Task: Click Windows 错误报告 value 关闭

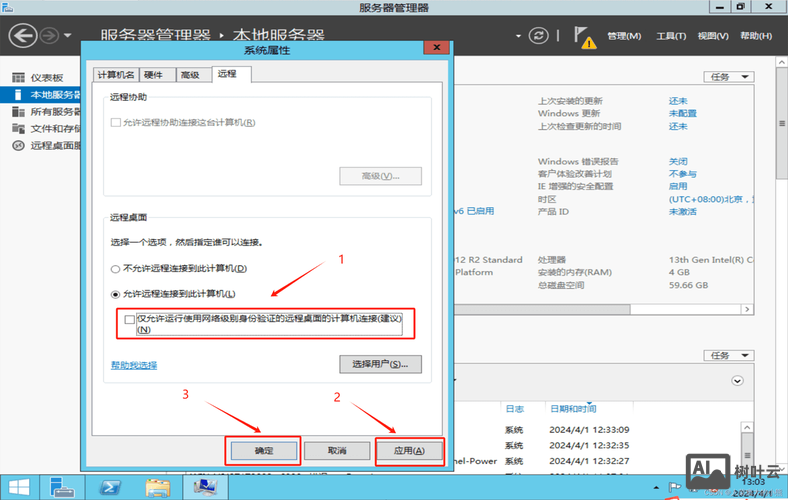Action: 678,161
